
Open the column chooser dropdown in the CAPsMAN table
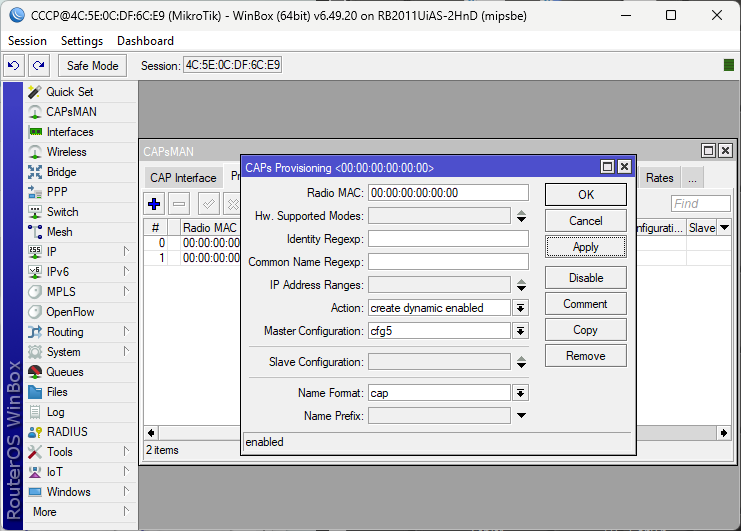pos(724,228)
